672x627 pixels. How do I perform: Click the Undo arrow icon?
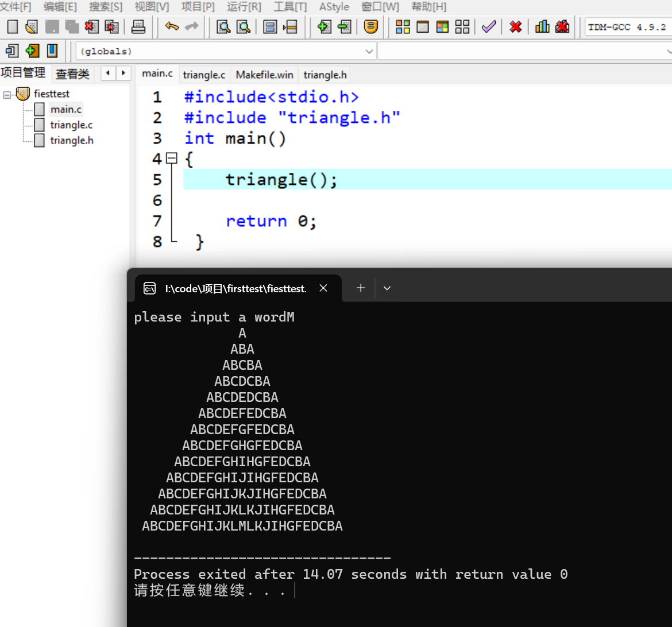171,27
